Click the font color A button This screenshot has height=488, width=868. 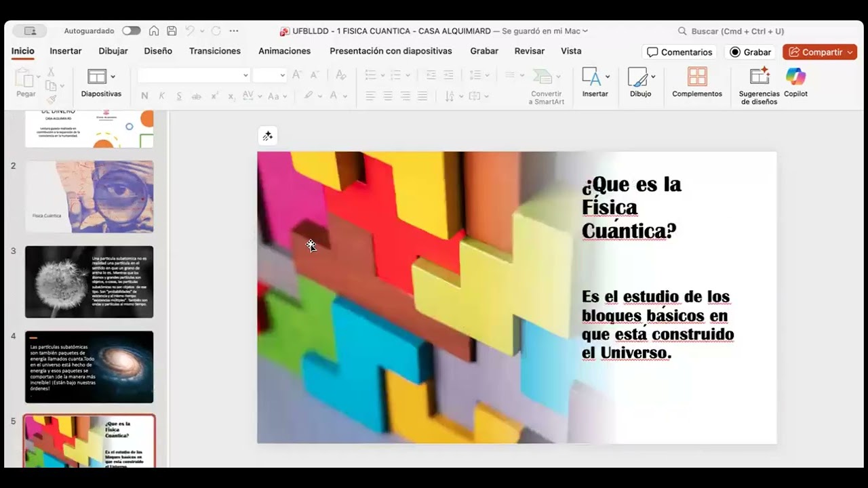(x=333, y=96)
